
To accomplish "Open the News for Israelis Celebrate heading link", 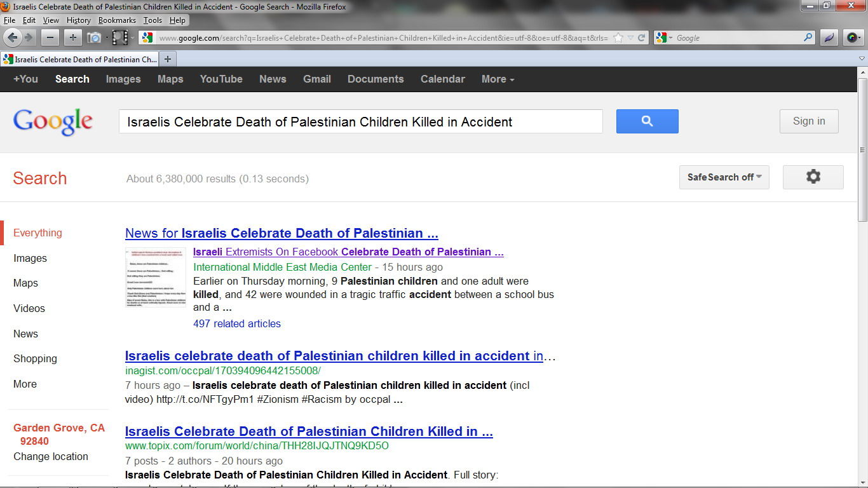I will 281,233.
